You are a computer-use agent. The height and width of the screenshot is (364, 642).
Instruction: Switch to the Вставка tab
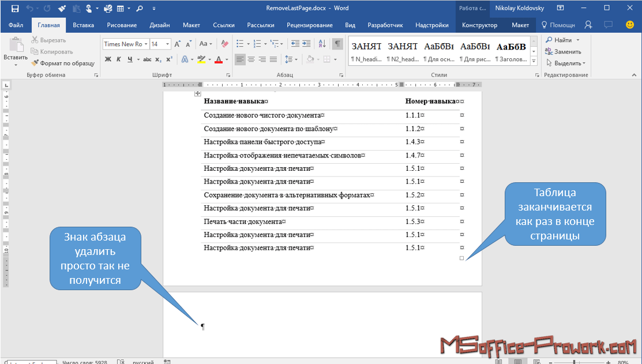click(x=83, y=25)
